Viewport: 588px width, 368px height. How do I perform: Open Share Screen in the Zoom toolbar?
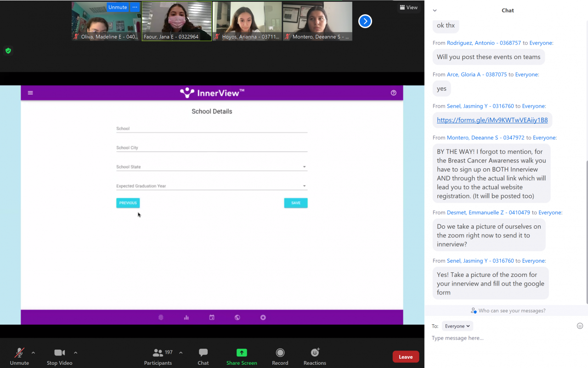[x=242, y=356]
